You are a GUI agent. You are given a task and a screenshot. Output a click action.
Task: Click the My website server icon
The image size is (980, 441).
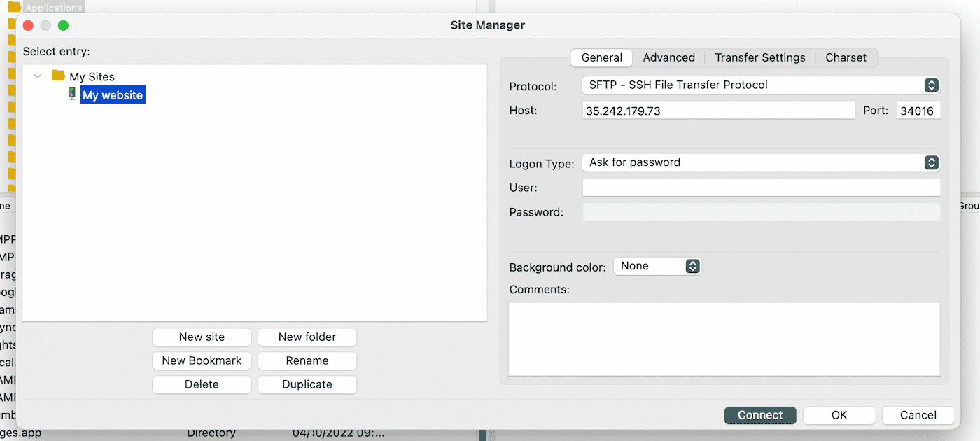pyautogui.click(x=72, y=94)
